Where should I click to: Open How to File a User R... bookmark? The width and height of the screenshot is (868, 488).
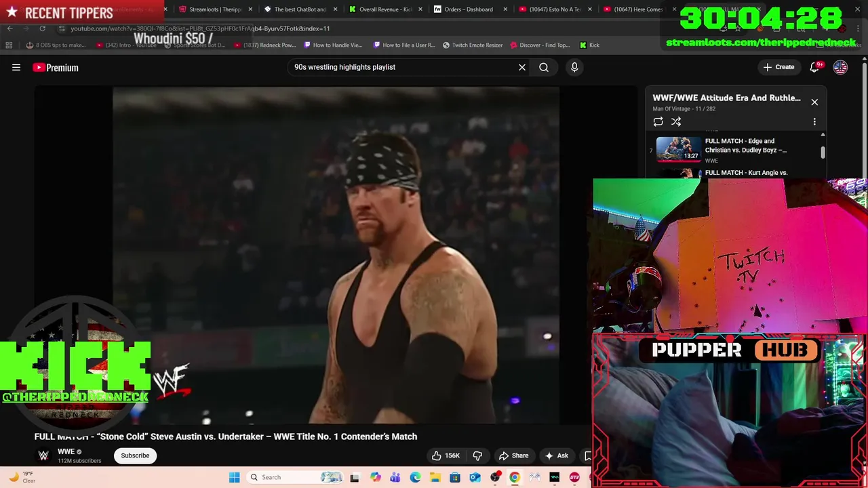coord(404,45)
